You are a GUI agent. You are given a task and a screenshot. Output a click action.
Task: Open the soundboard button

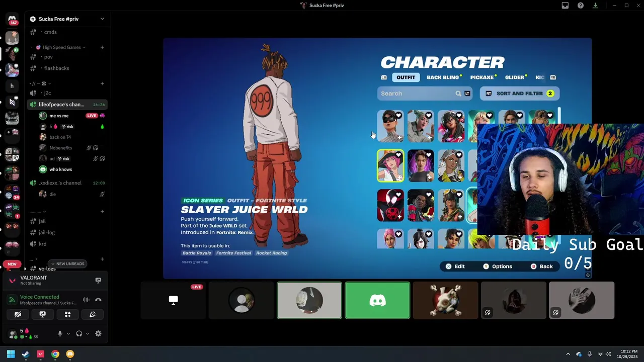[x=93, y=314]
